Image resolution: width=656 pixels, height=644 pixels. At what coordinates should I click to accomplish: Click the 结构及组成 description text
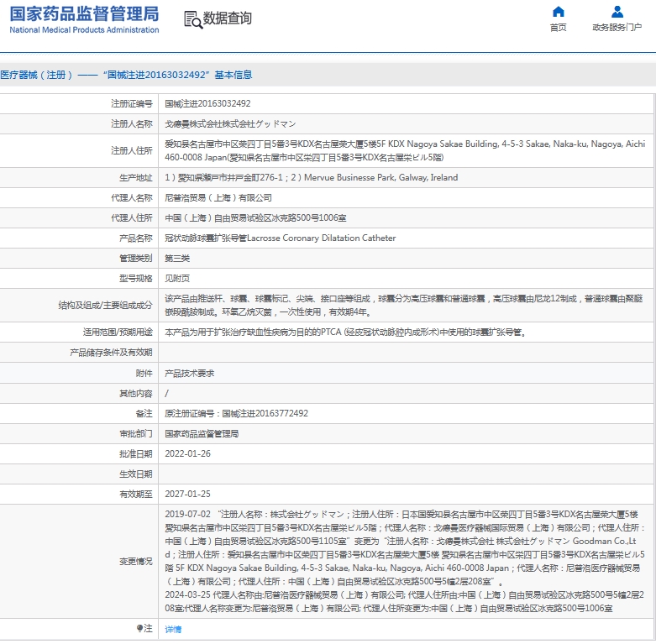(x=404, y=306)
